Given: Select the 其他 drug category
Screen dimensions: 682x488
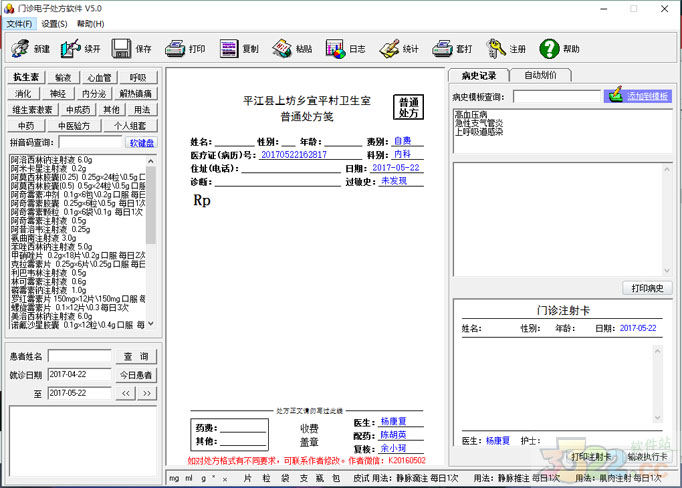Looking at the screenshot, I should point(111,110).
